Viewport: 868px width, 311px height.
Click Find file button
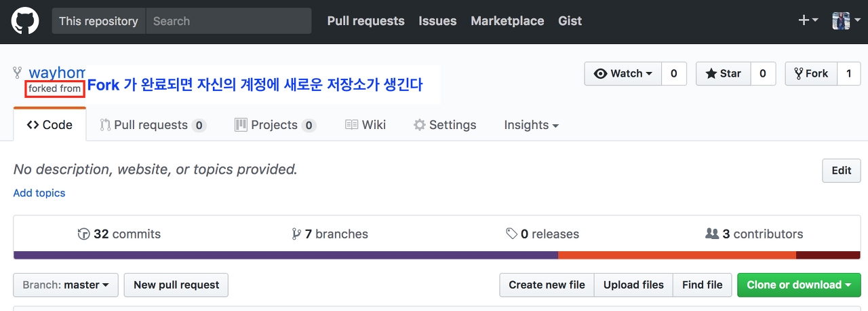coord(703,285)
